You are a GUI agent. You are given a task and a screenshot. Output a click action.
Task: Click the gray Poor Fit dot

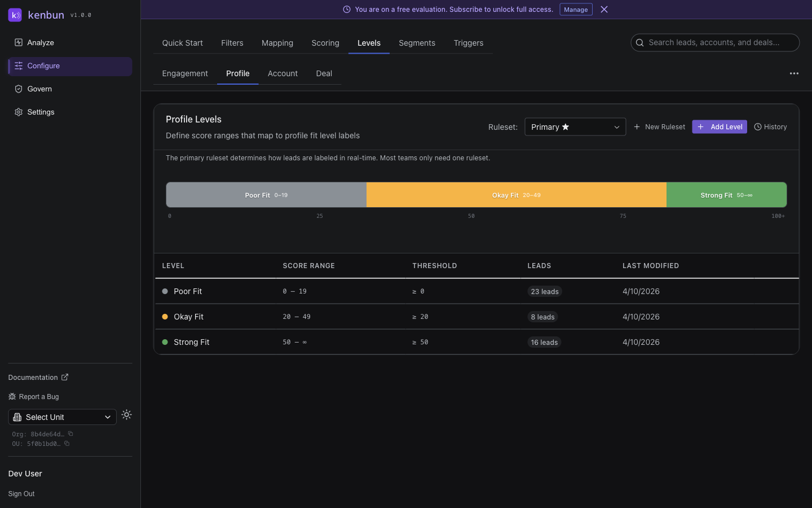[x=165, y=291]
